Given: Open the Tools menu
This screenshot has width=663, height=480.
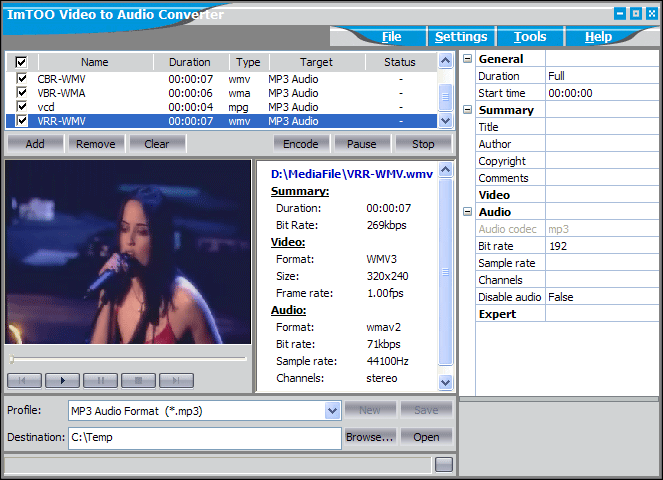Looking at the screenshot, I should pyautogui.click(x=530, y=37).
